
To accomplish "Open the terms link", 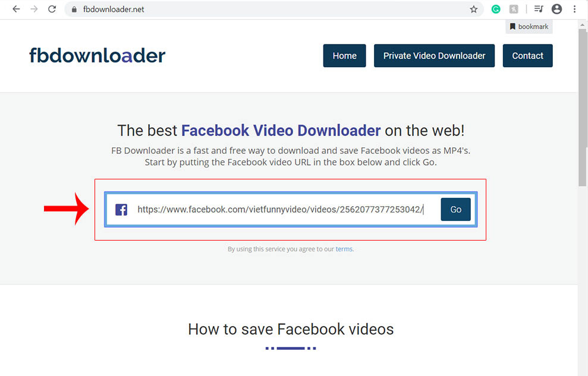I will click(344, 249).
